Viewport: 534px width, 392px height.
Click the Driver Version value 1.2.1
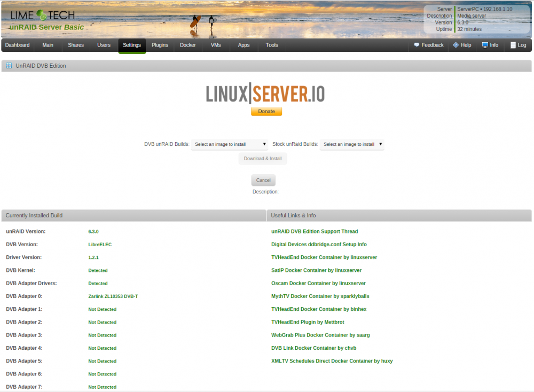click(93, 257)
